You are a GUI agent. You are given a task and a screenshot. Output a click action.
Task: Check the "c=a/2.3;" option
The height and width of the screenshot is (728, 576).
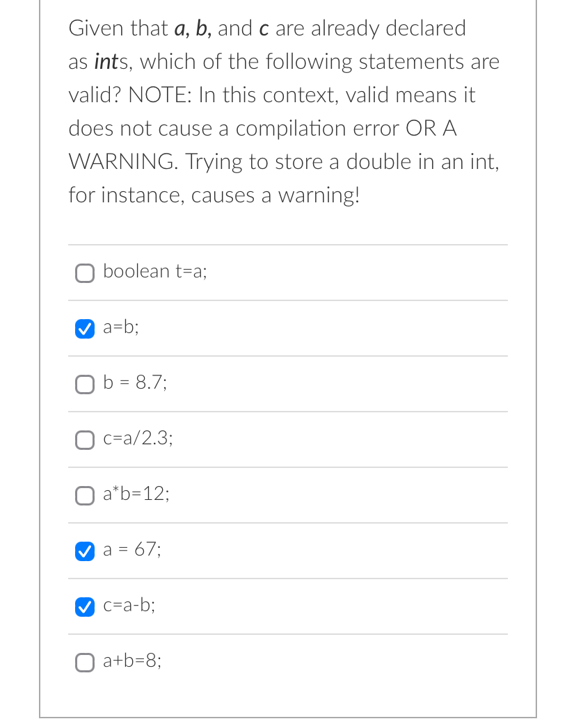(84, 440)
